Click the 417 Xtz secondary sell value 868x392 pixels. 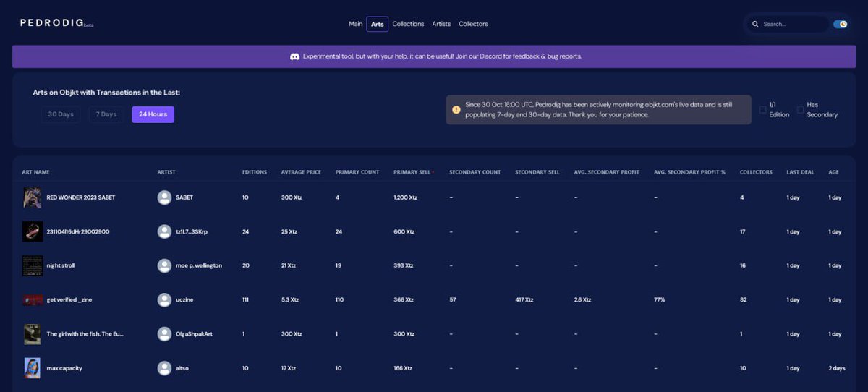pyautogui.click(x=524, y=299)
